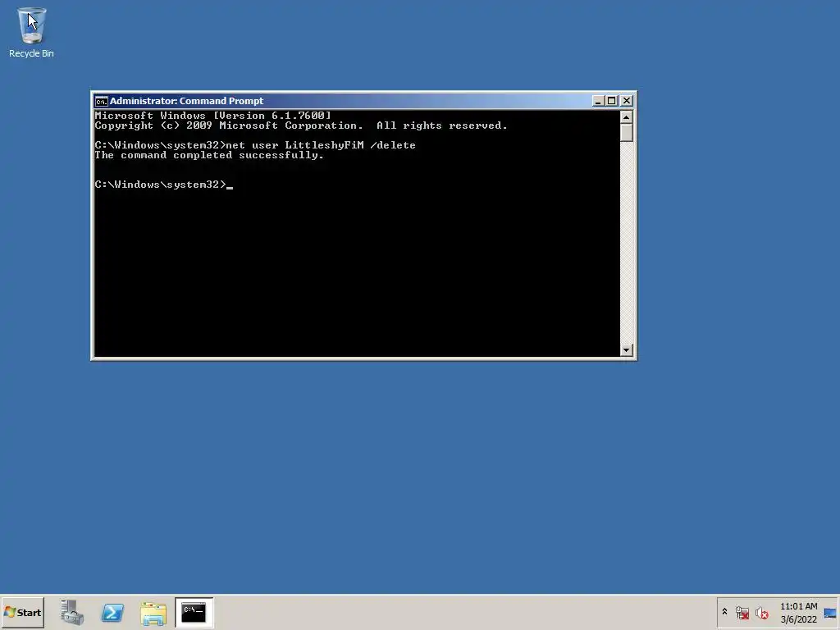Click 'The command completed successfully.' text
Image resolution: width=840 pixels, height=630 pixels.
tap(209, 155)
